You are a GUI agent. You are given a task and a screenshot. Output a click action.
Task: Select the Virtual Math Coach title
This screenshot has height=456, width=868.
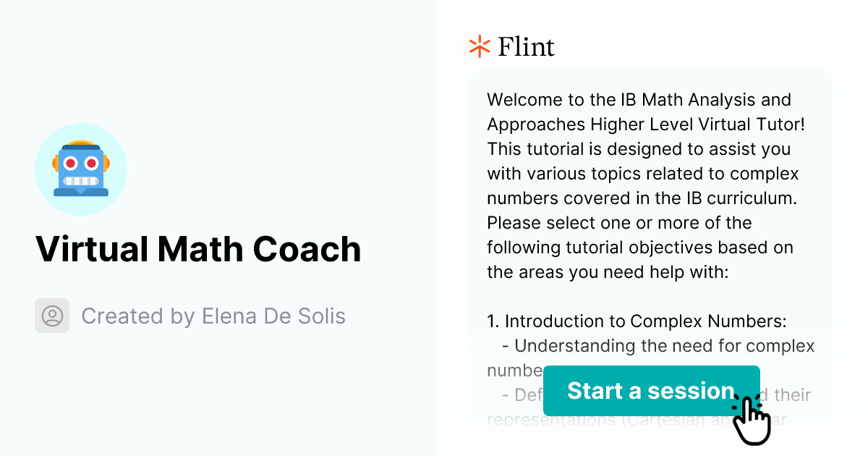tap(198, 249)
